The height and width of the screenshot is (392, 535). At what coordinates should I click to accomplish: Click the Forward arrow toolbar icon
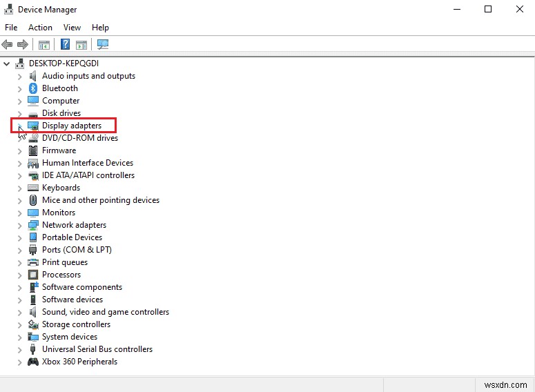tap(23, 44)
